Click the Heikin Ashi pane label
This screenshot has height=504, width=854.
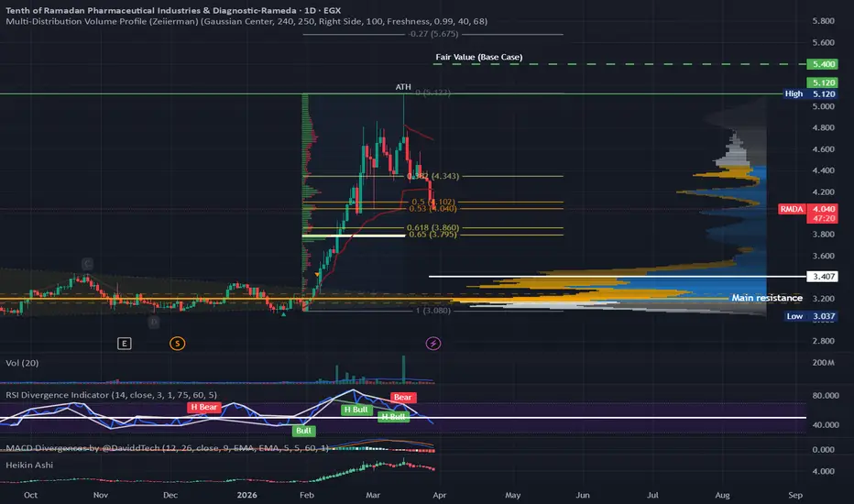point(29,465)
